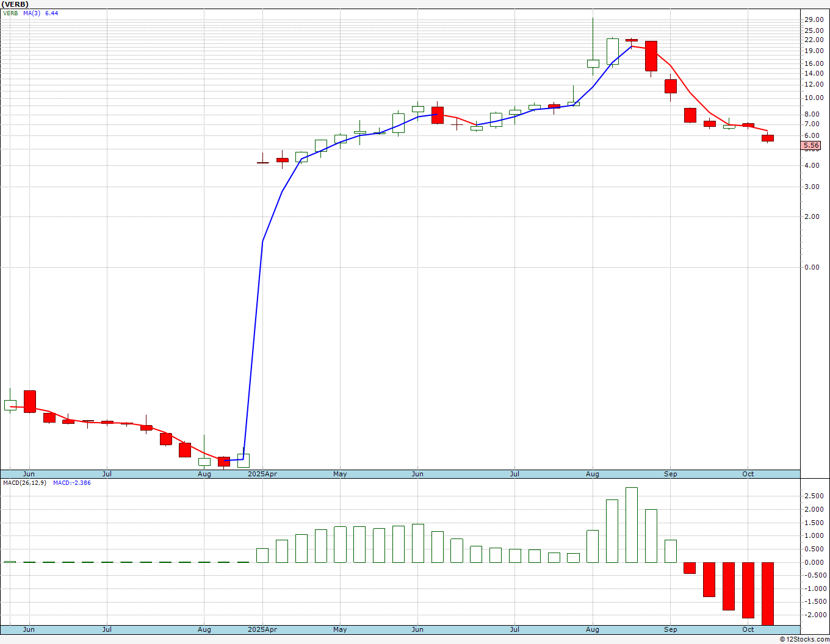Click the candle with the wick reaching 29.00

point(593,63)
